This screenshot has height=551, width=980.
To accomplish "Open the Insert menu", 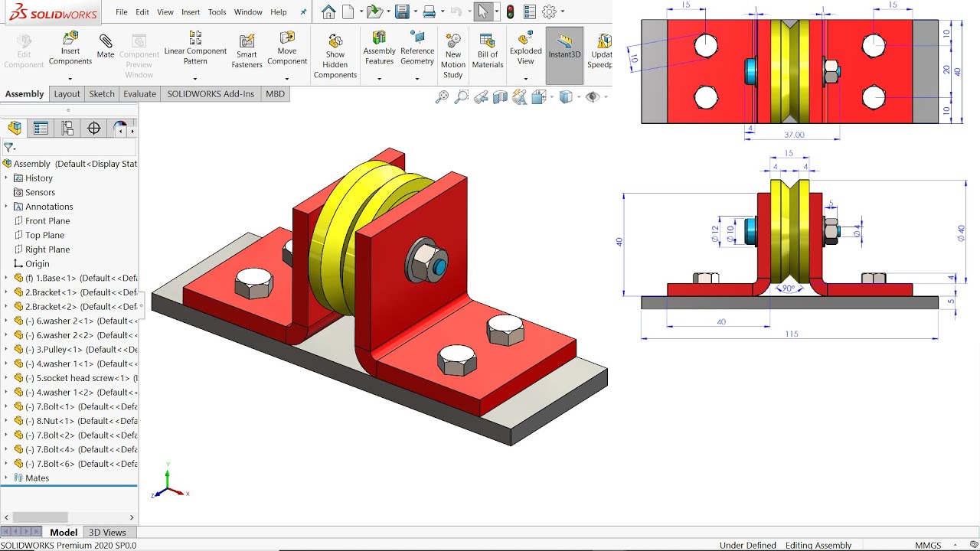I will (x=191, y=12).
